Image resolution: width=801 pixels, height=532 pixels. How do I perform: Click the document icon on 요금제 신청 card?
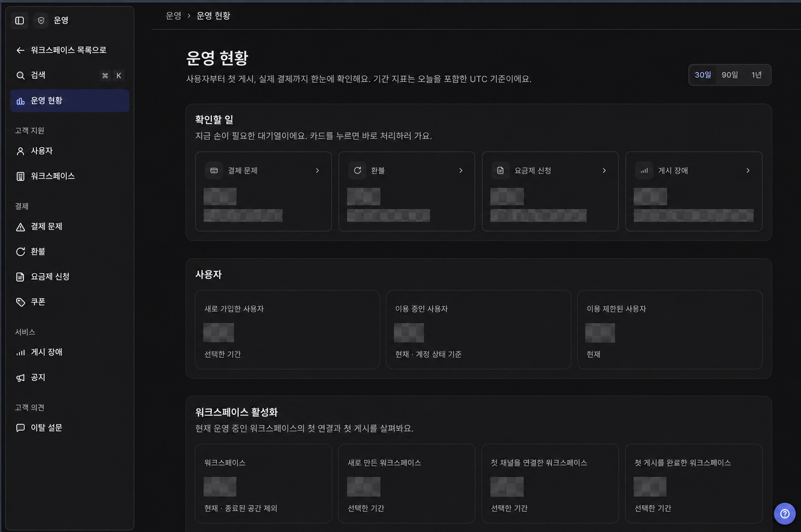point(500,170)
